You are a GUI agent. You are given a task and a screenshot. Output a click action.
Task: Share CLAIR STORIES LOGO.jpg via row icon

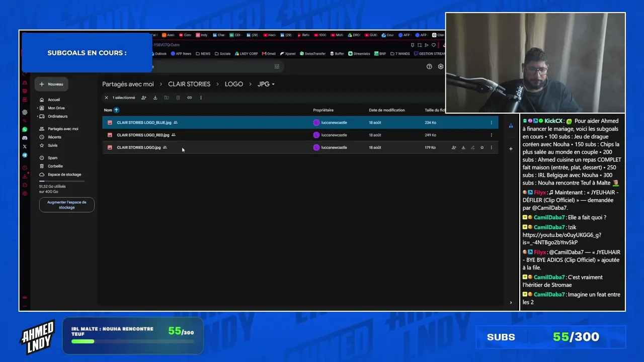(x=454, y=147)
